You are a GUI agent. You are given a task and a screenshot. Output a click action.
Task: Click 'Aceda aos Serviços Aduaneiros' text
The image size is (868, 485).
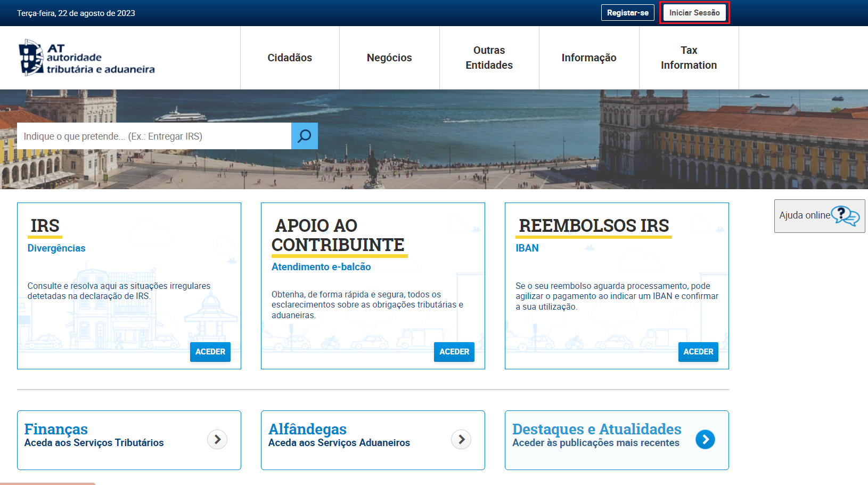point(339,443)
